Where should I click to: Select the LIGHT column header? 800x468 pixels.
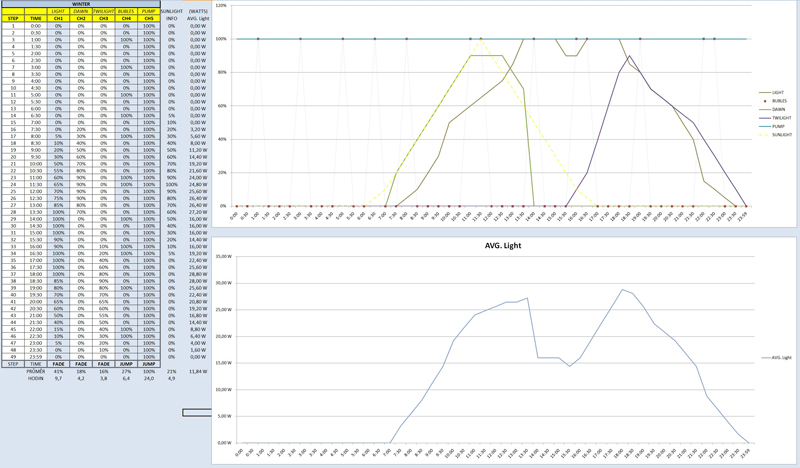point(58,11)
